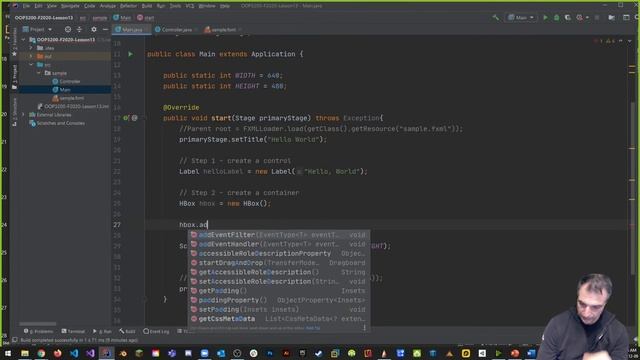Open Project panel gear settings
Viewport: 640px width, 360px height.
(x=94, y=29)
